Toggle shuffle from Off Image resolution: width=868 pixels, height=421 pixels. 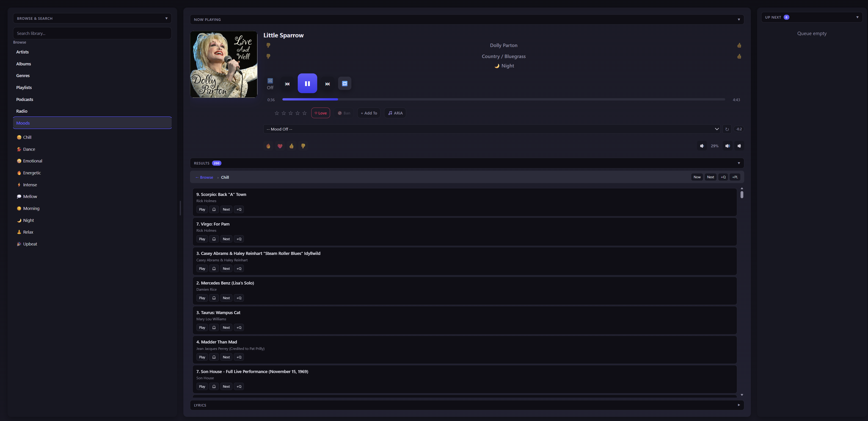(x=270, y=83)
